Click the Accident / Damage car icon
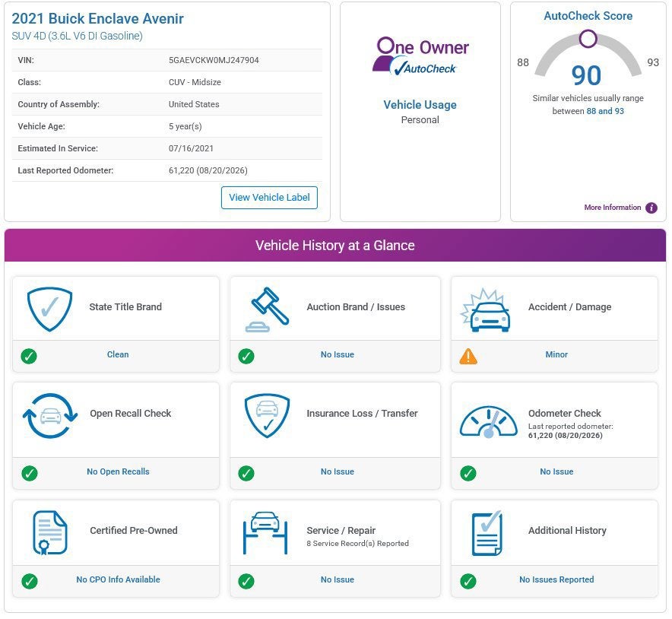The width and height of the screenshot is (672, 619). 486,310
